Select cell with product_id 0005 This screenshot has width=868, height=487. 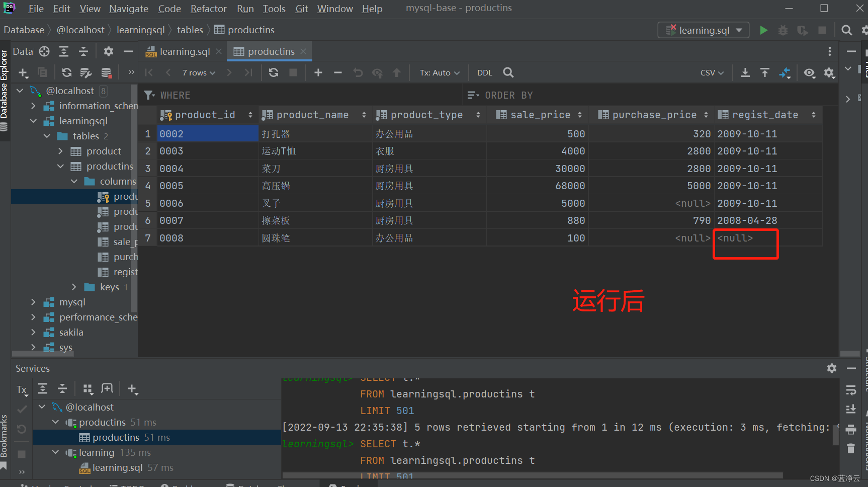click(208, 186)
